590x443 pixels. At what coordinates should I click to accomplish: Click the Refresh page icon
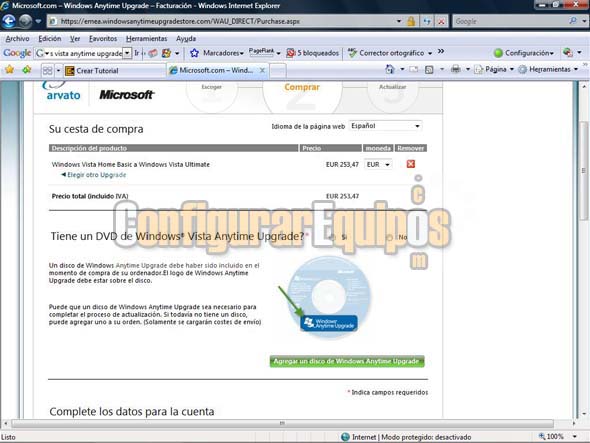[x=426, y=21]
